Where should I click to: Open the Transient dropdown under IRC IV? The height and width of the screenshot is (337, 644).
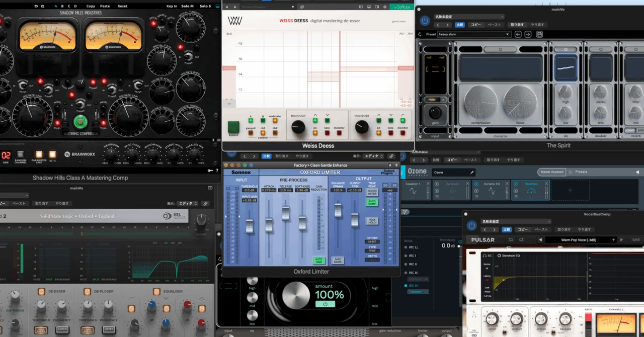click(418, 292)
